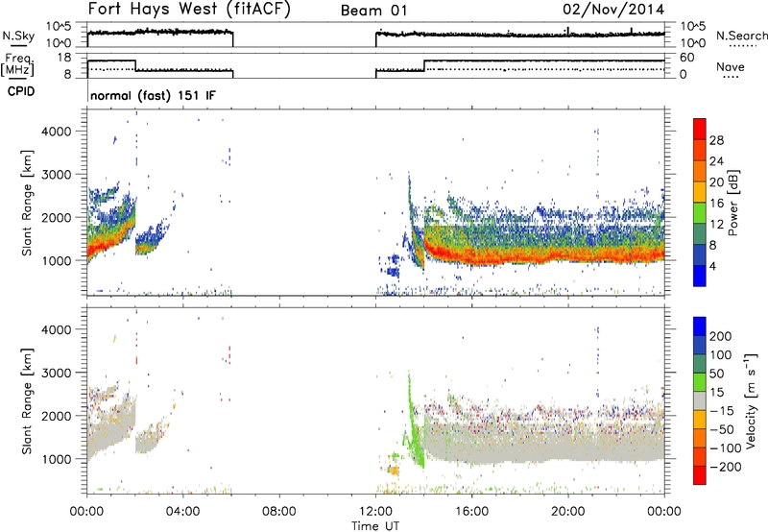Click the '3000' tick of the velocity panel
This screenshot has height=532, width=768.
point(56,373)
